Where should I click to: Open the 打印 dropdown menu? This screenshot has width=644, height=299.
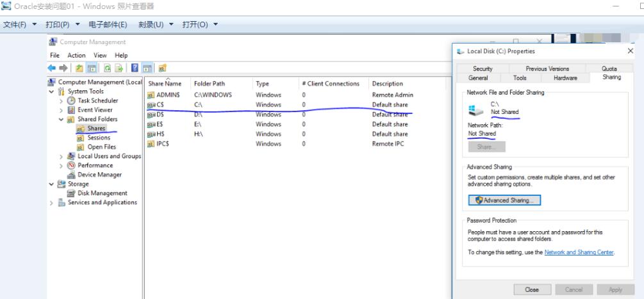pyautogui.click(x=62, y=25)
